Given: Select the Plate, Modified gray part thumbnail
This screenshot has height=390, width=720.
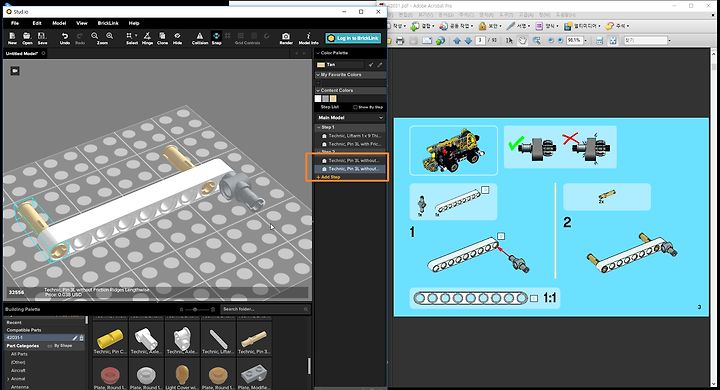Looking at the screenshot, I should pos(254,374).
